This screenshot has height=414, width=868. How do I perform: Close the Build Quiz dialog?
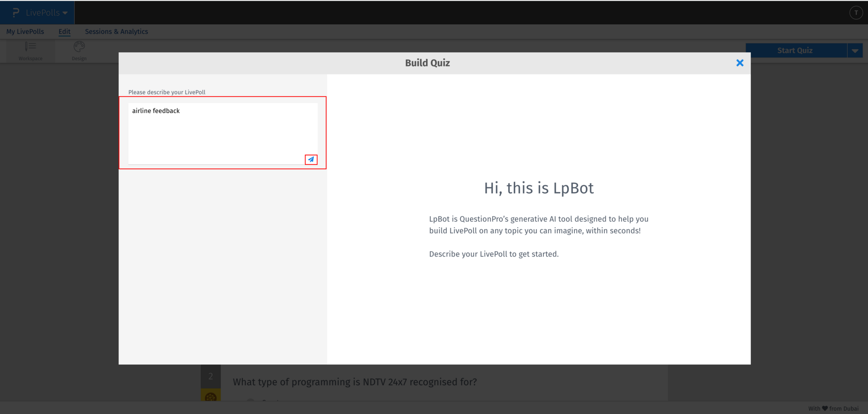pyautogui.click(x=740, y=63)
